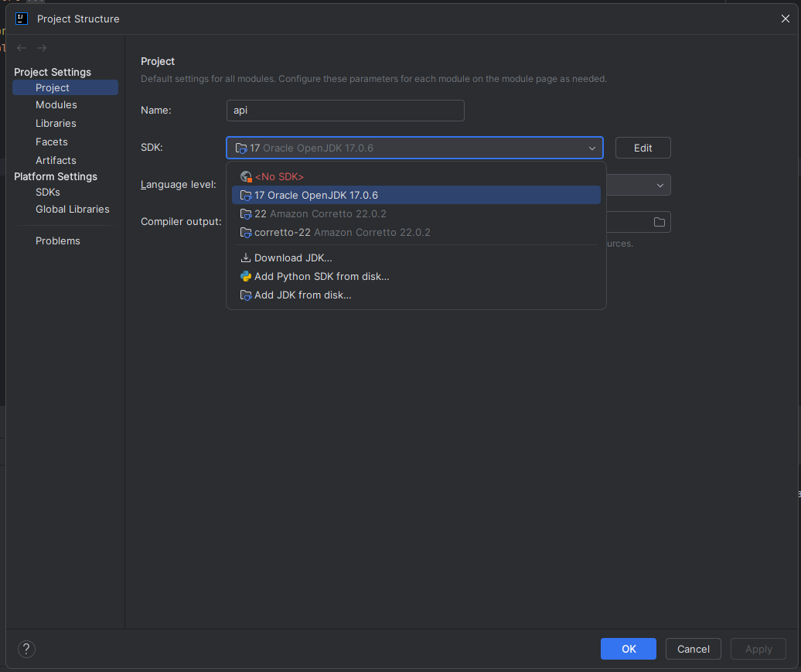The height and width of the screenshot is (672, 801).
Task: Click the Cancel button
Action: (694, 649)
